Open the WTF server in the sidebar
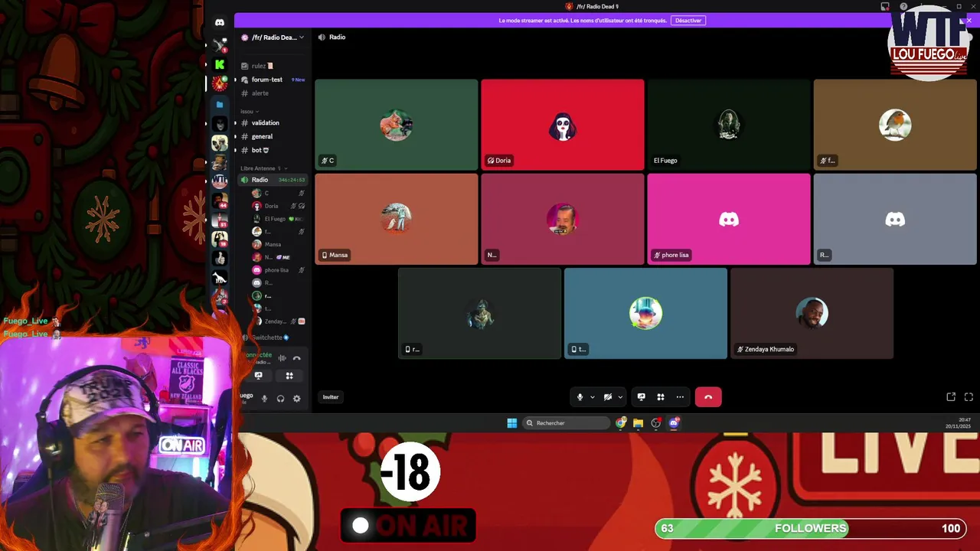 (x=220, y=181)
